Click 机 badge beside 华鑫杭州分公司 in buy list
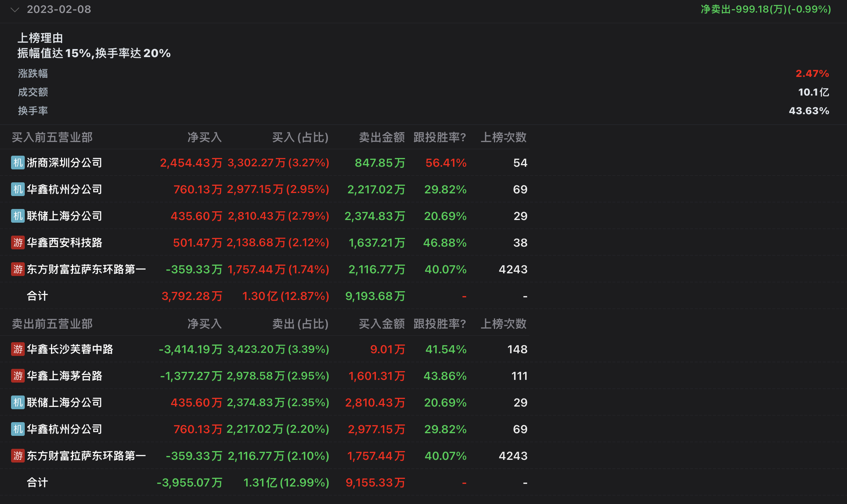The height and width of the screenshot is (504, 847). pos(18,189)
